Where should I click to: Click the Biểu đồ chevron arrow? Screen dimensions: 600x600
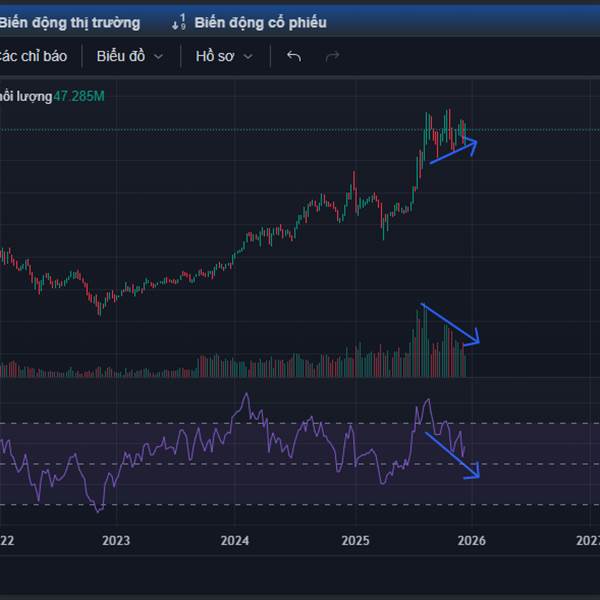158,57
